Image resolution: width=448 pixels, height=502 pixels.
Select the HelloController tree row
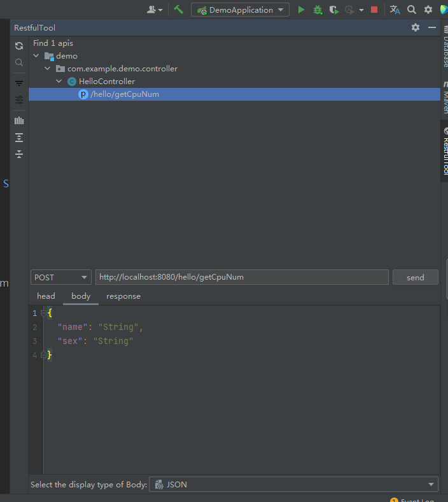[x=234, y=82]
